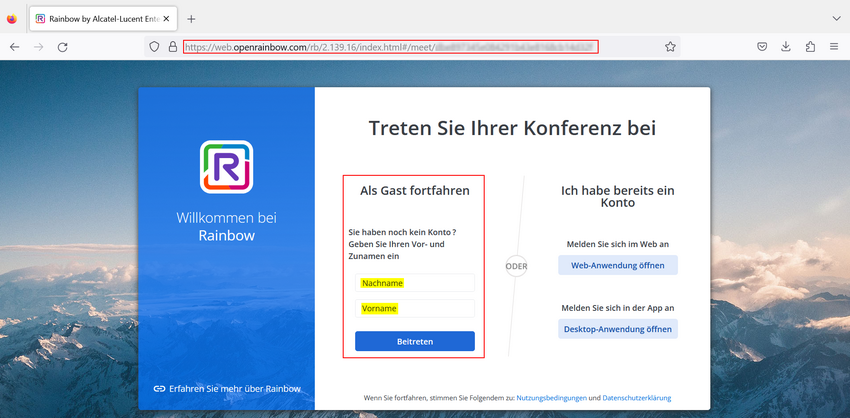Screen dimensions: 850x418
Task: Click Melden Sie sich im Web an text
Action: (x=618, y=245)
